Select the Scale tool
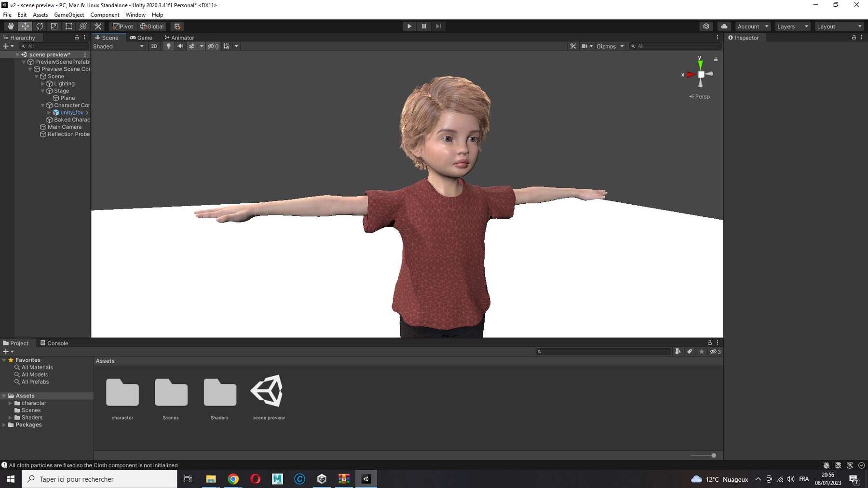This screenshot has height=488, width=868. (x=54, y=26)
